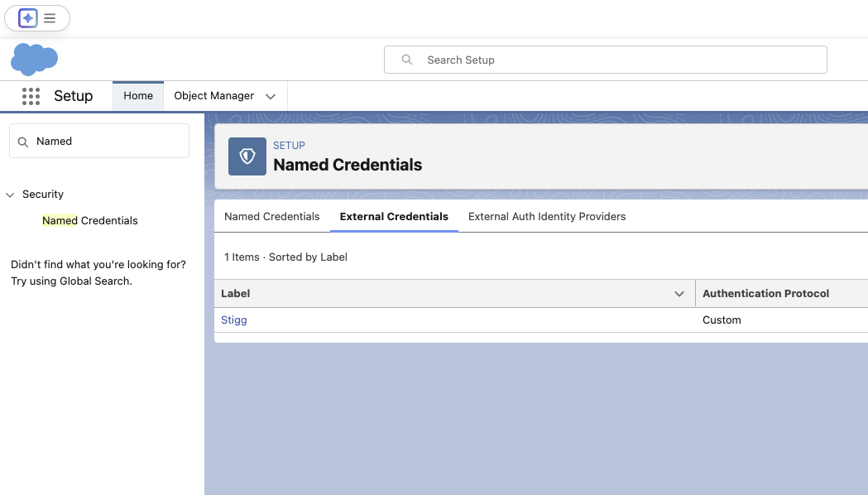Focus the Search Setup field

tap(606, 60)
